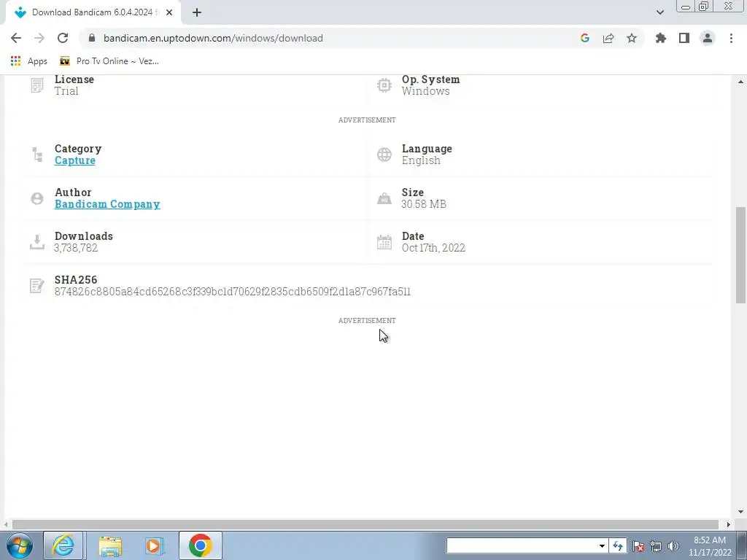Click the forward navigation arrow

(x=39, y=38)
